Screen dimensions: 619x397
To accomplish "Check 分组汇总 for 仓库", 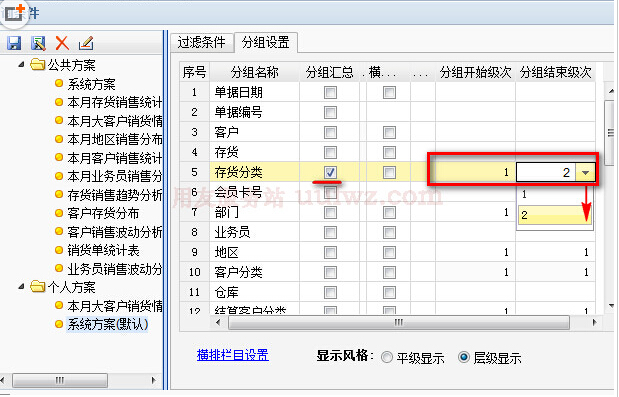I will tap(330, 292).
